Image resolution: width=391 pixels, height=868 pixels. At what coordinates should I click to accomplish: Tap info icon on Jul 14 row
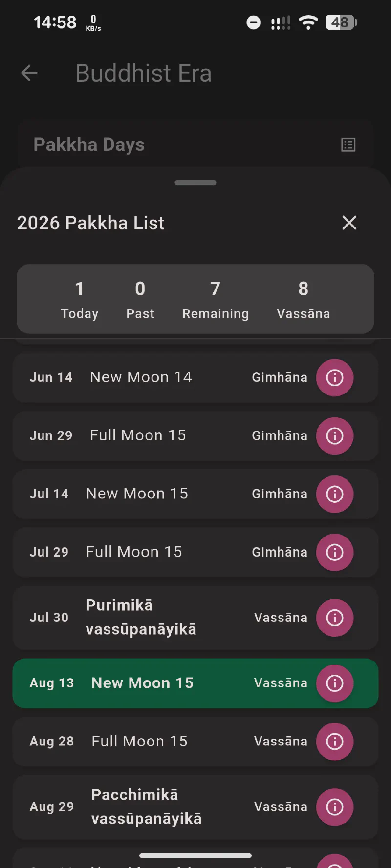coord(335,494)
